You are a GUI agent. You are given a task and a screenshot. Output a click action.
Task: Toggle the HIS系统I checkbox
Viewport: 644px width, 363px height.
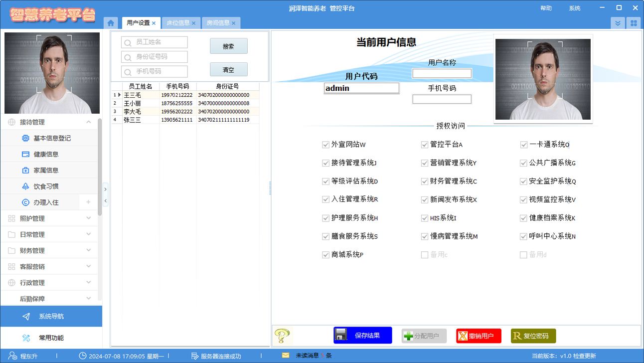click(x=425, y=218)
